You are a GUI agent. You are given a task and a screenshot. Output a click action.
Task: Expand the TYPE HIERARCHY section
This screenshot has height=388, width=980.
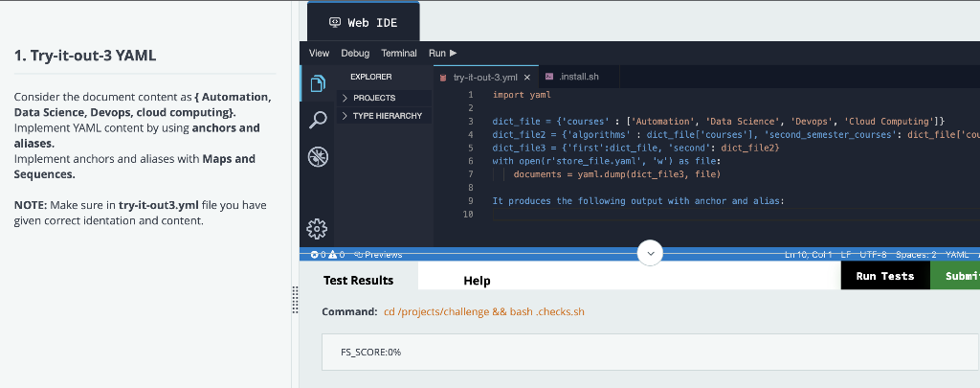pyautogui.click(x=385, y=116)
